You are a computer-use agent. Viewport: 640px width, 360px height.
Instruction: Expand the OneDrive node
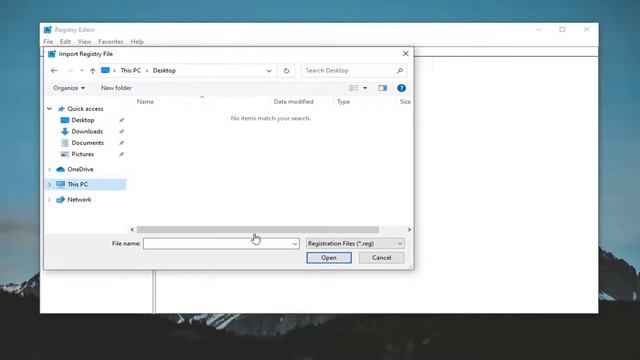[50, 169]
